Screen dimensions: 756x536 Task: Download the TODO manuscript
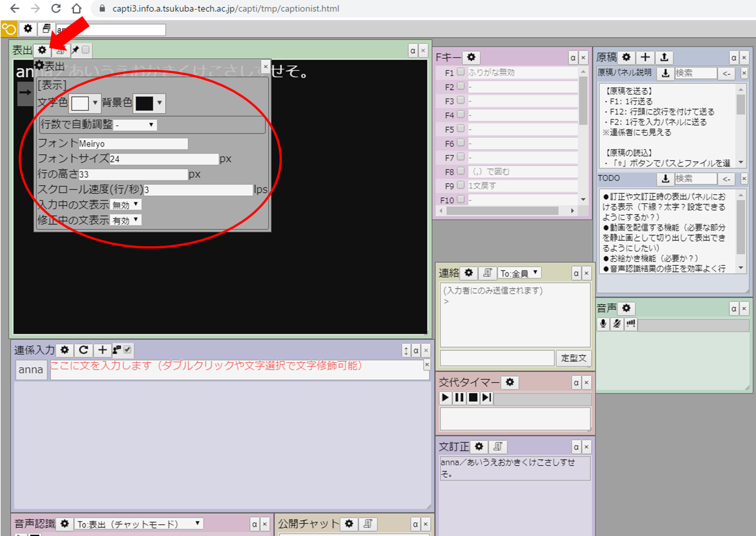[x=665, y=178]
